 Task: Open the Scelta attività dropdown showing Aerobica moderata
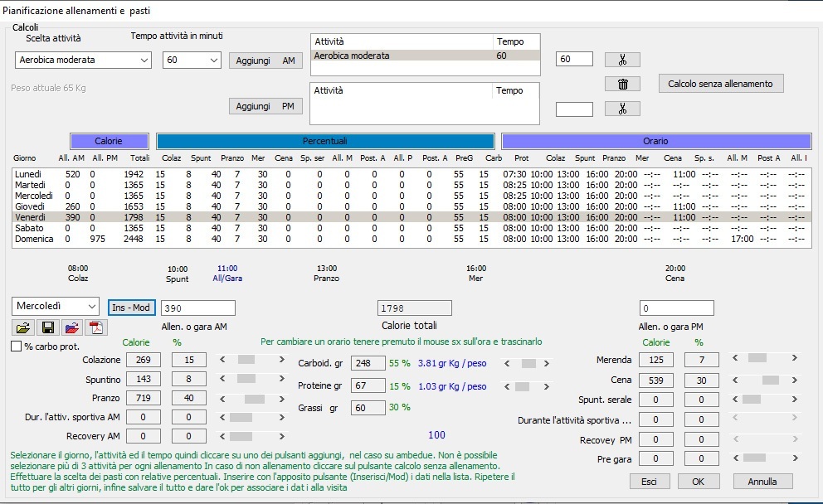click(x=83, y=60)
